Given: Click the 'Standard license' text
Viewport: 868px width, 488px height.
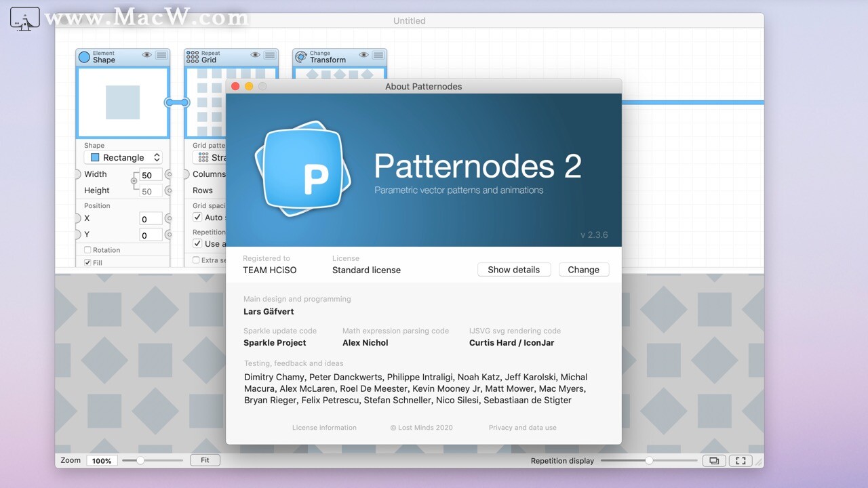Looking at the screenshot, I should 366,270.
